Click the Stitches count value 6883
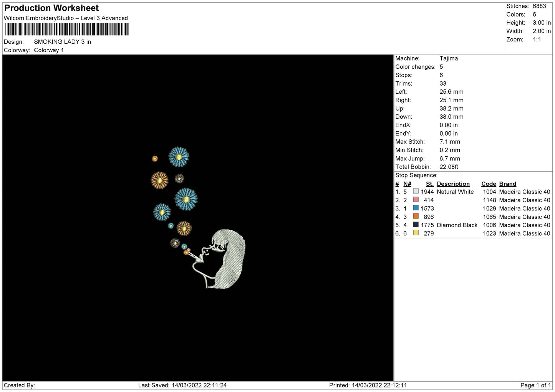555x392 pixels. (x=539, y=6)
